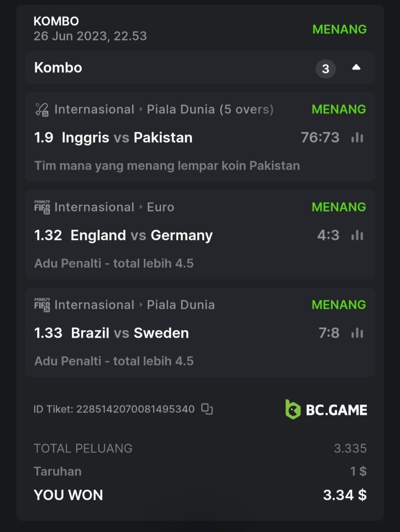This screenshot has width=400, height=532.
Task: Click FIFA Penalty icon beside Piala Dunia
Action: click(42, 305)
